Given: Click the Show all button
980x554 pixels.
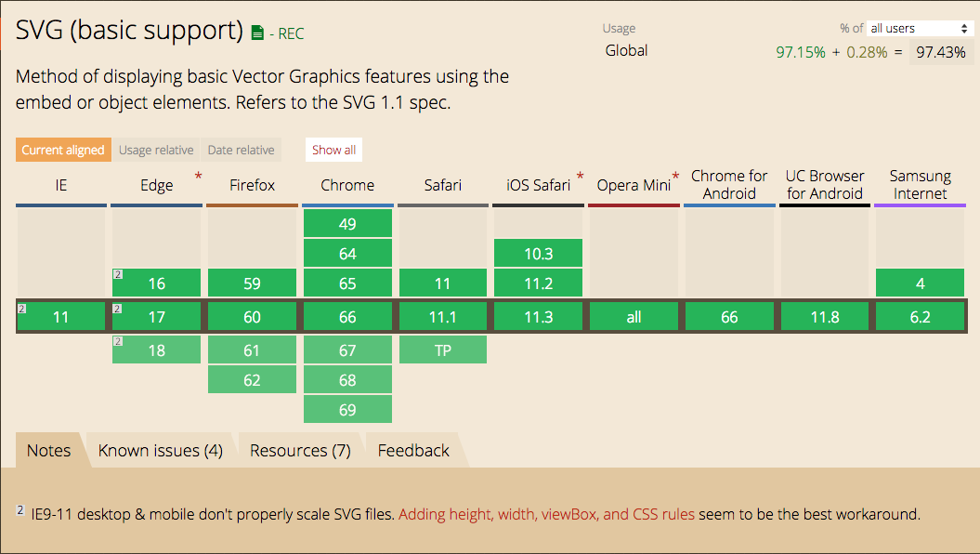Looking at the screenshot, I should tap(333, 150).
